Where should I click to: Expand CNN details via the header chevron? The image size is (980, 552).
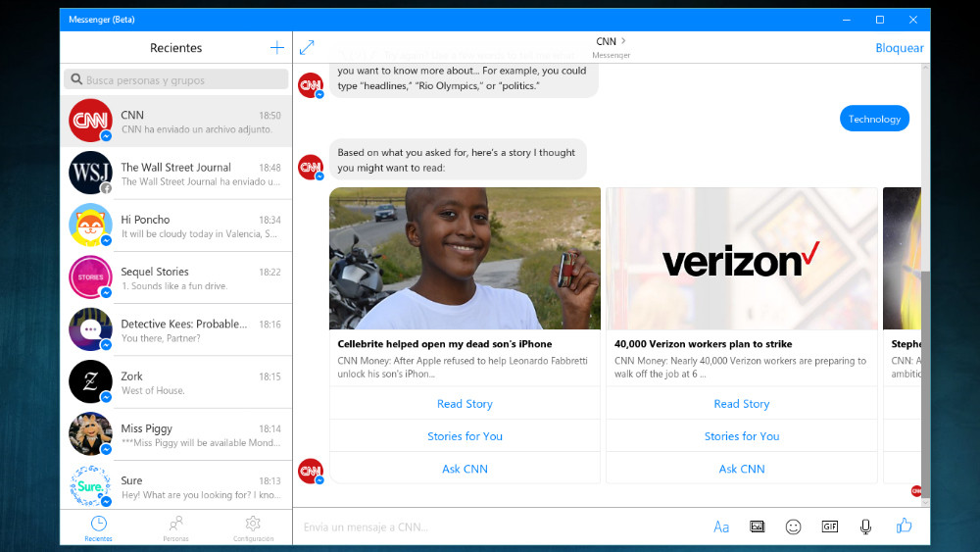click(x=623, y=40)
